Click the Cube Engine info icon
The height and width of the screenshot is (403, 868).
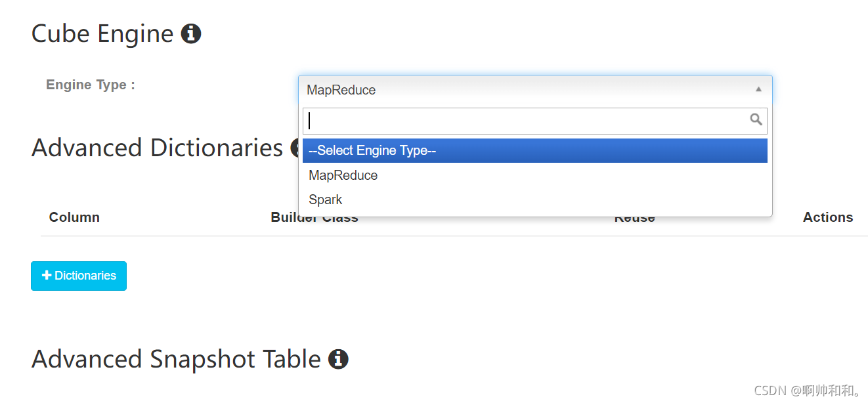point(191,33)
